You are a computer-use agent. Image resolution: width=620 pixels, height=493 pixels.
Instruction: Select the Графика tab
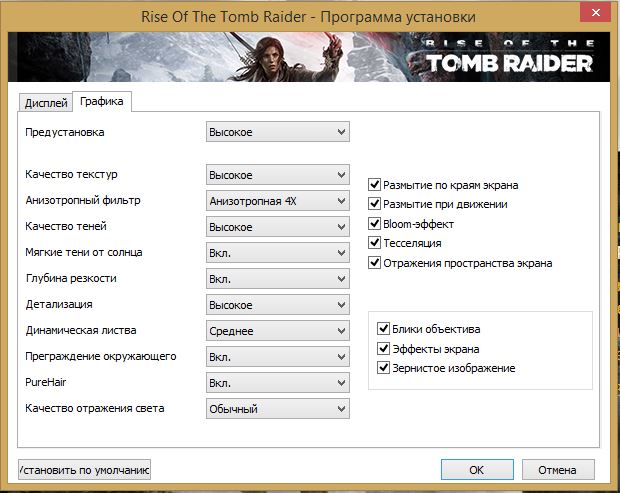102,102
